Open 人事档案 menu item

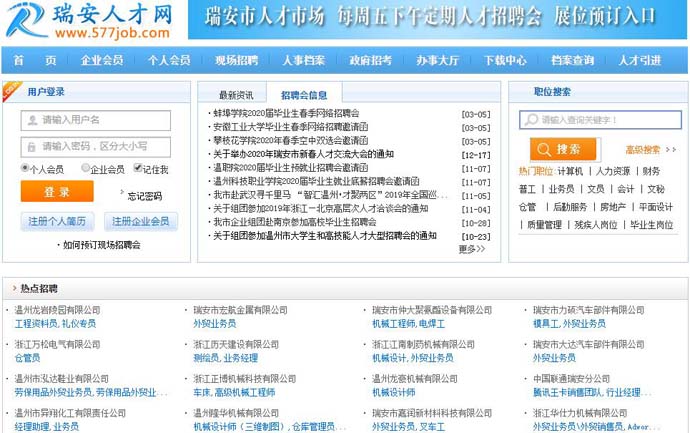(x=304, y=60)
